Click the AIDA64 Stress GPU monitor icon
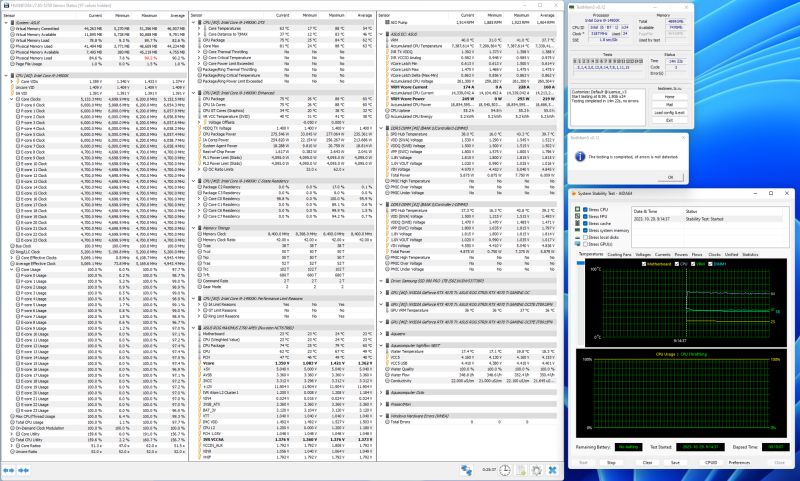800x481 pixels. [x=578, y=244]
